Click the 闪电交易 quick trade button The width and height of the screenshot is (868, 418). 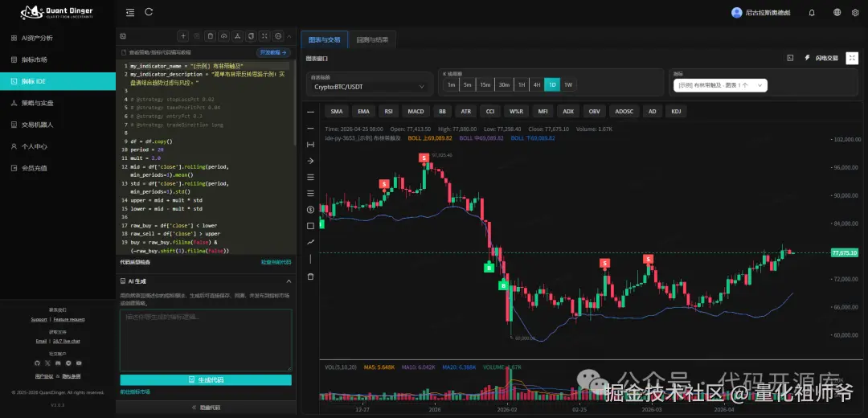(821, 58)
